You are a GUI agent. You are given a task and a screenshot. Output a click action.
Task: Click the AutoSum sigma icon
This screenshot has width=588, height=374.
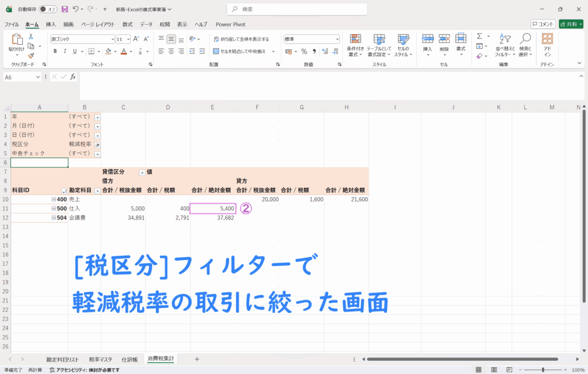coord(479,36)
